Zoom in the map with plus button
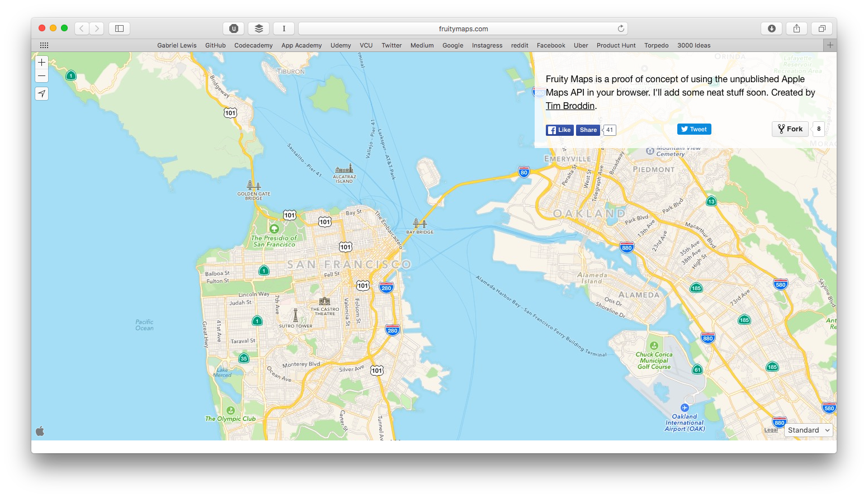The width and height of the screenshot is (868, 498). coord(42,63)
